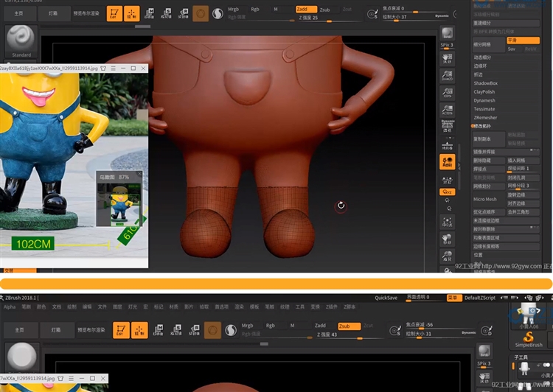Viewport: 553px width, 392px height.
Task: Click BPR sphere above SPix 3 in lower window
Action: 484,351
